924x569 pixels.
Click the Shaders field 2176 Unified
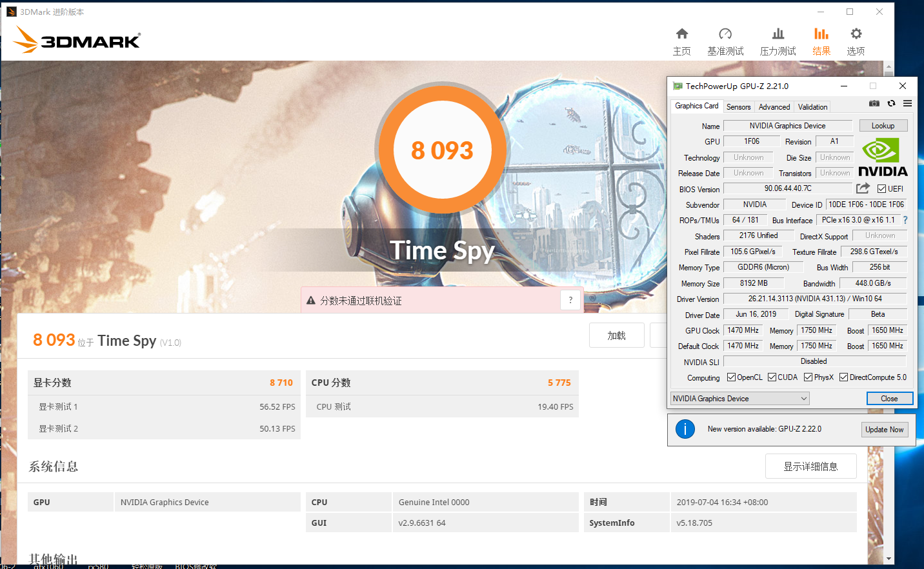[x=758, y=235]
